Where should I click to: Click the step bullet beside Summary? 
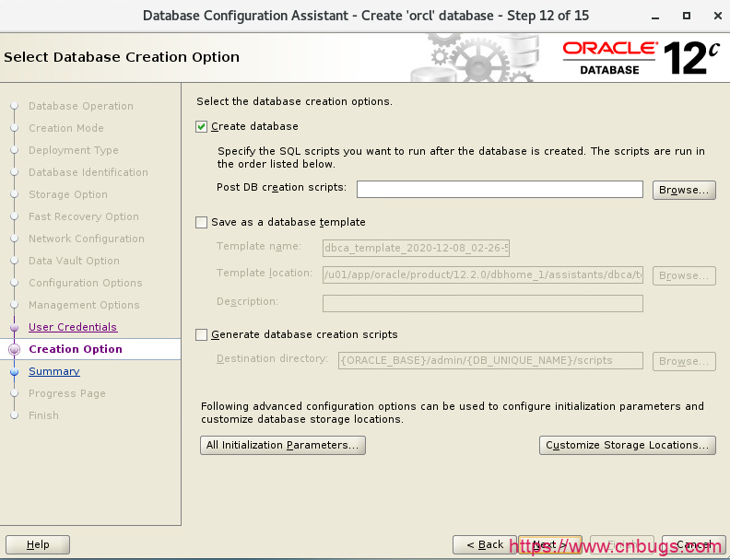[x=14, y=372]
